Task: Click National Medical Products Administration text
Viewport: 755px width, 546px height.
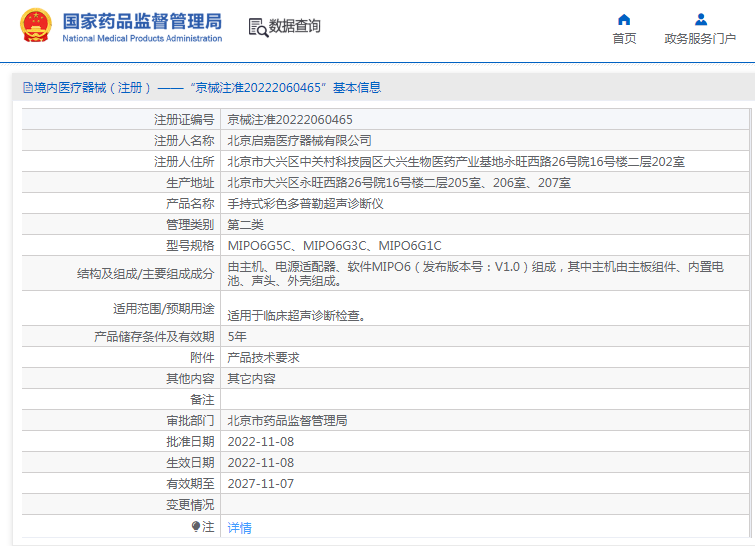Action: (142, 39)
